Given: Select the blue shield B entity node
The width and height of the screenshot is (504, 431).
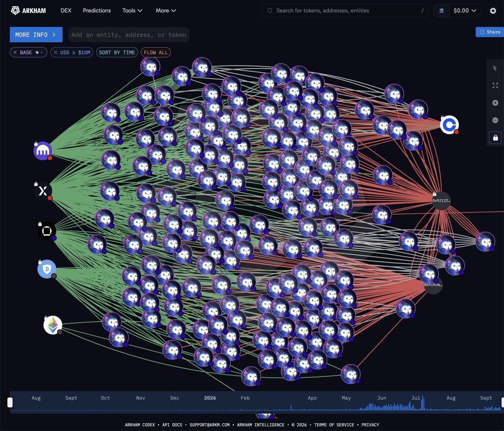Looking at the screenshot, I should point(47,269).
